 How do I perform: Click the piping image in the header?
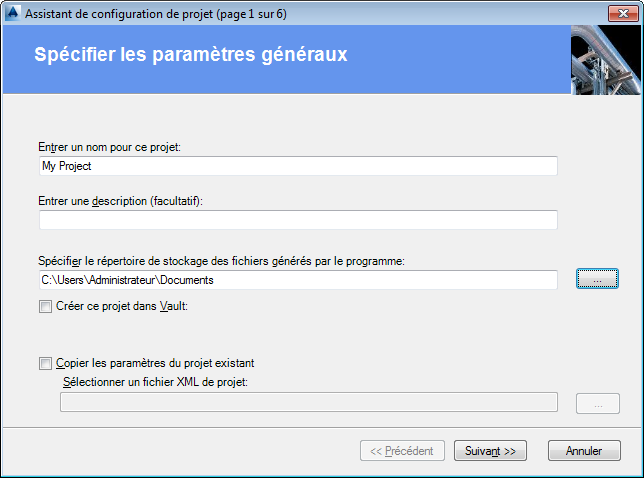pyautogui.click(x=604, y=59)
